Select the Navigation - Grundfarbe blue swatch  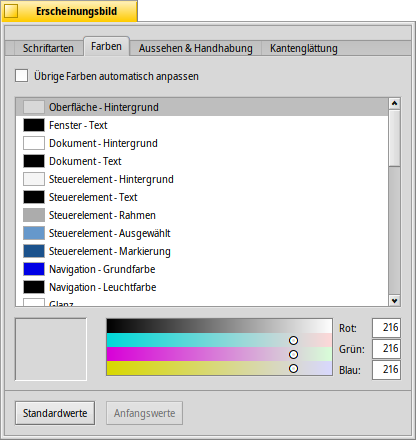pos(34,269)
